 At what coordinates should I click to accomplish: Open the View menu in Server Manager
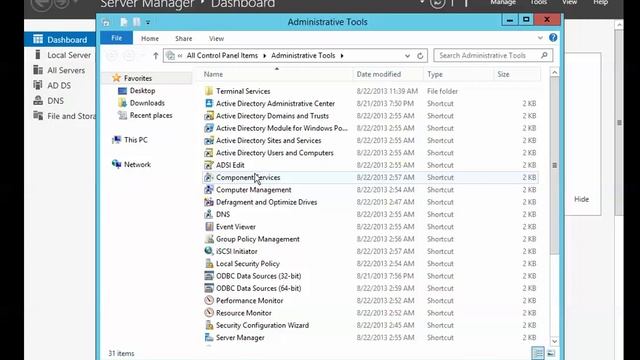coord(569,2)
